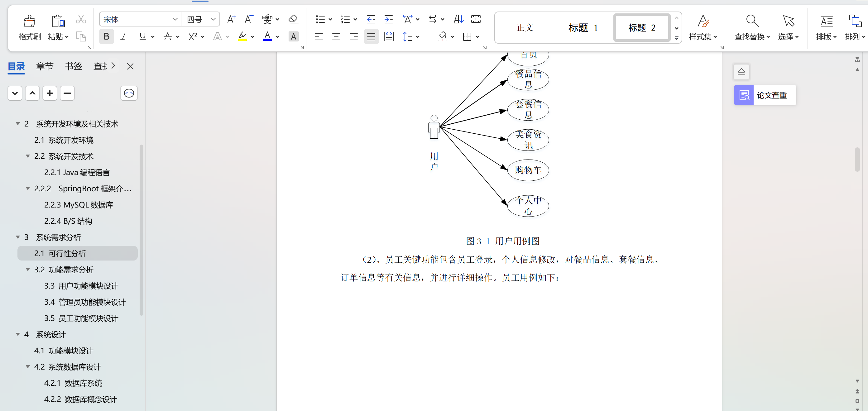The image size is (868, 411).
Task: Open the 四号 font size dropdown
Action: (213, 19)
